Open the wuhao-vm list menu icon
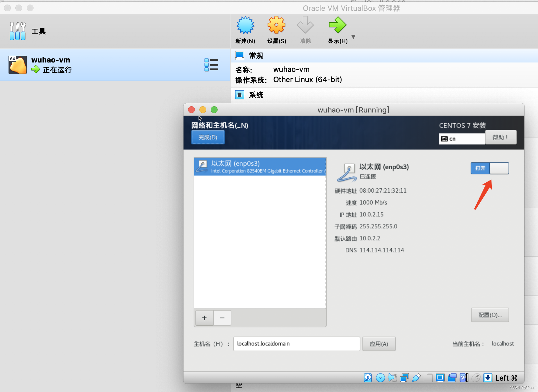This screenshot has width=538, height=392. point(211,65)
